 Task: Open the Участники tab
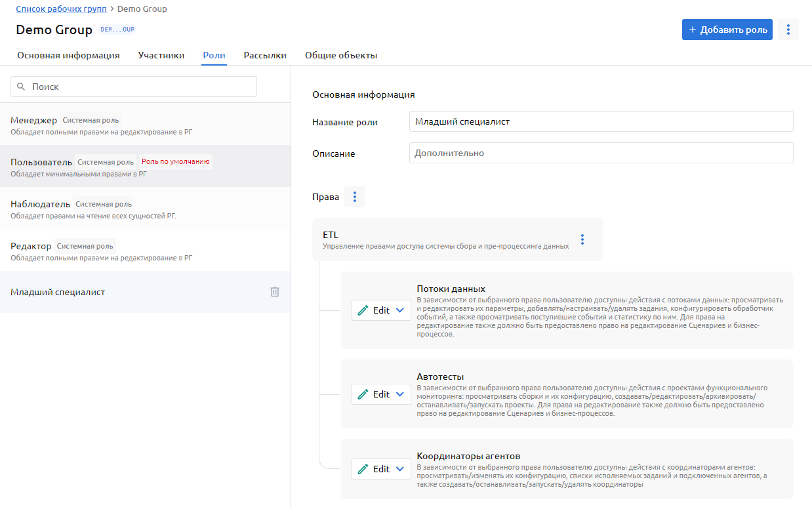click(x=161, y=56)
